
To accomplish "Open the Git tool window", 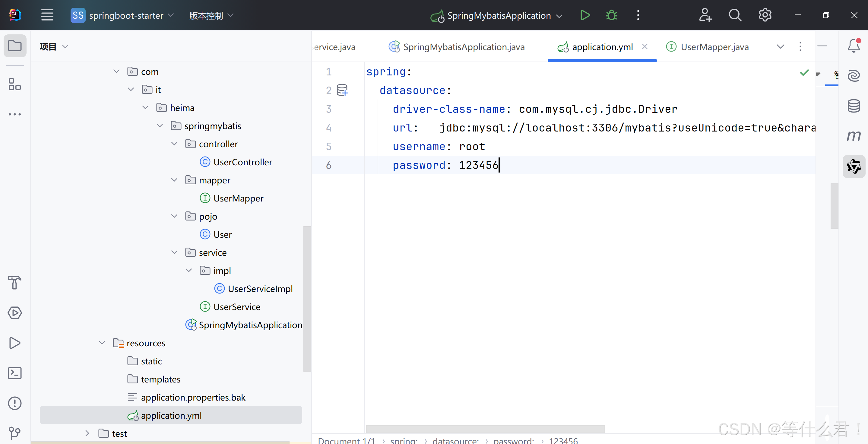I will pyautogui.click(x=15, y=433).
